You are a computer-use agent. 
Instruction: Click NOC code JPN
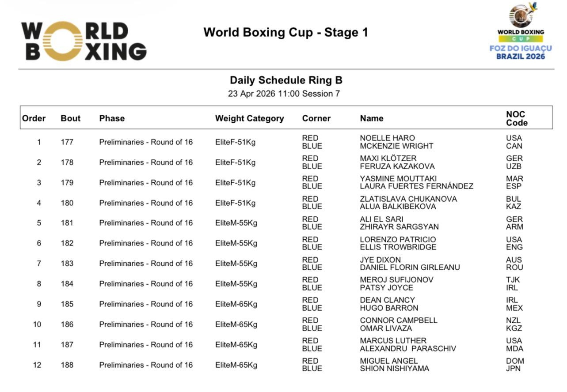[514, 369]
